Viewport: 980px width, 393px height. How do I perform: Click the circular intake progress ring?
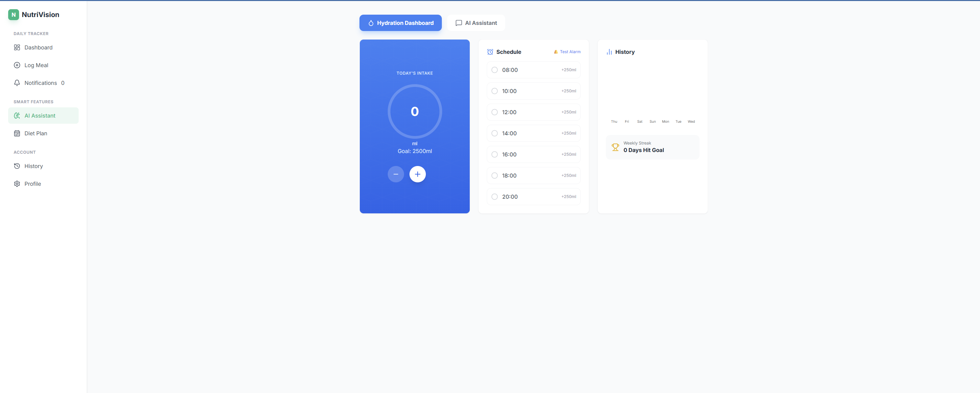pyautogui.click(x=415, y=111)
